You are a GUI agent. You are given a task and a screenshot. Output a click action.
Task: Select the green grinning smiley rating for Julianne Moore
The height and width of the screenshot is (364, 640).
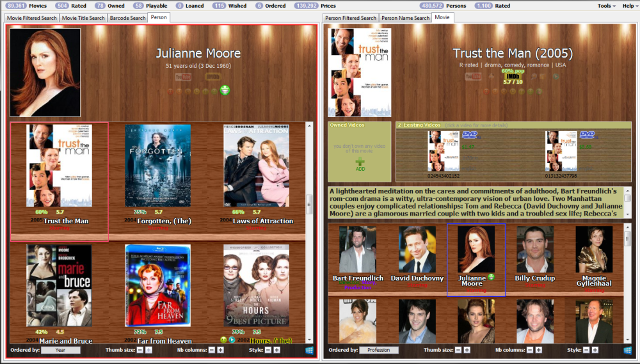(x=225, y=90)
